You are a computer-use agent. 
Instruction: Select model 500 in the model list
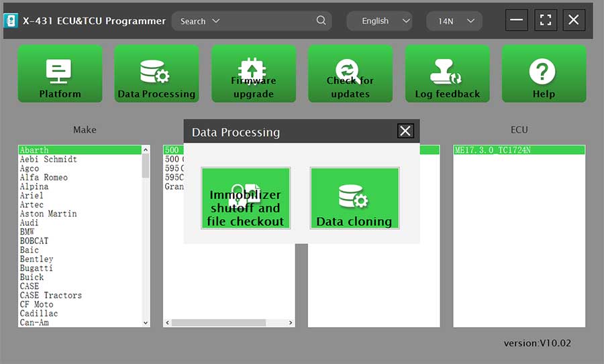(174, 149)
